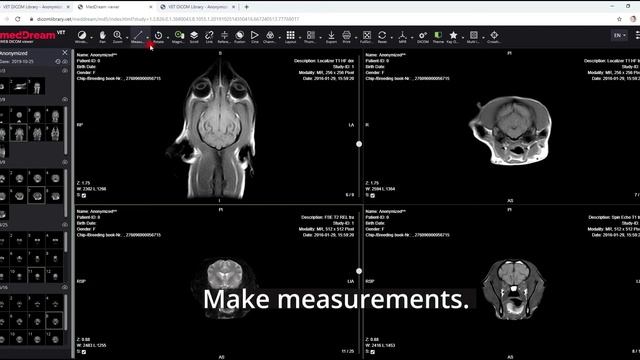The height and width of the screenshot is (360, 640).
Task: Open the Channels tool
Action: (270, 36)
